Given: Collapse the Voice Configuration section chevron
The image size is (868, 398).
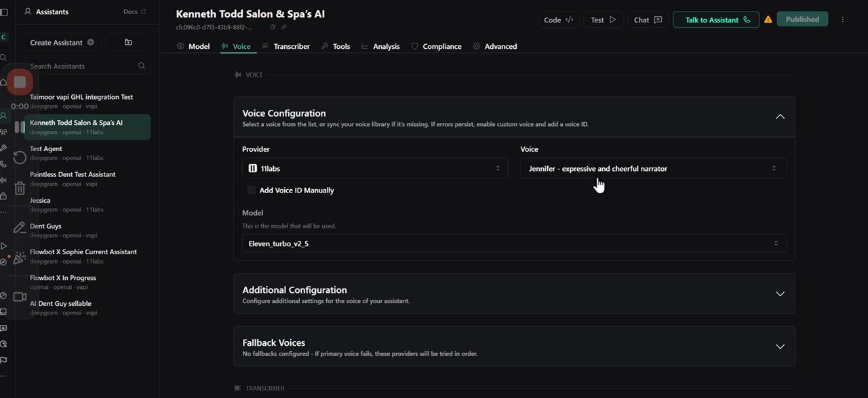Looking at the screenshot, I should coord(780,117).
